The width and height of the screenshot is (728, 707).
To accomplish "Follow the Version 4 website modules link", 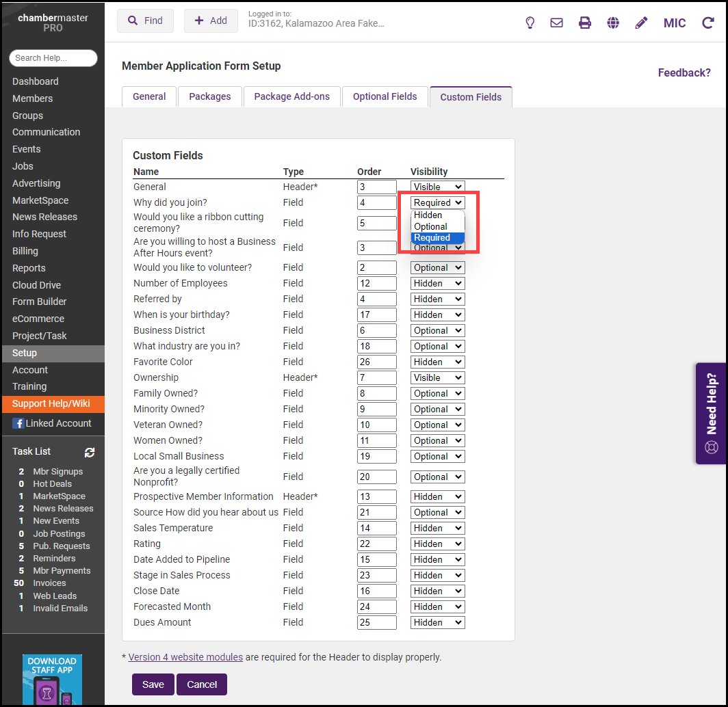I will (185, 657).
